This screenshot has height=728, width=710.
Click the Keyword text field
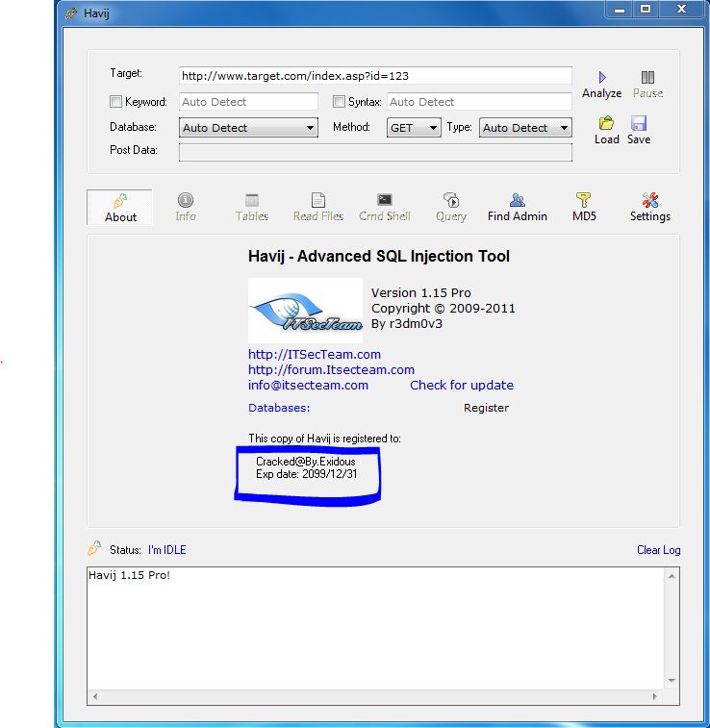(x=248, y=102)
